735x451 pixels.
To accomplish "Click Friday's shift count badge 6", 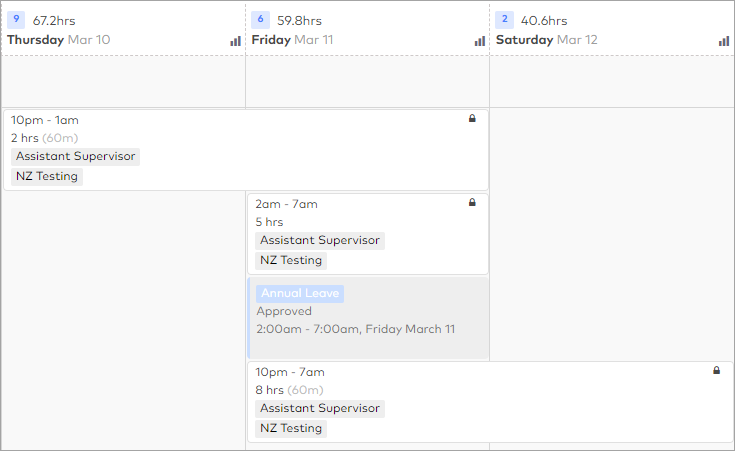I will [x=260, y=20].
